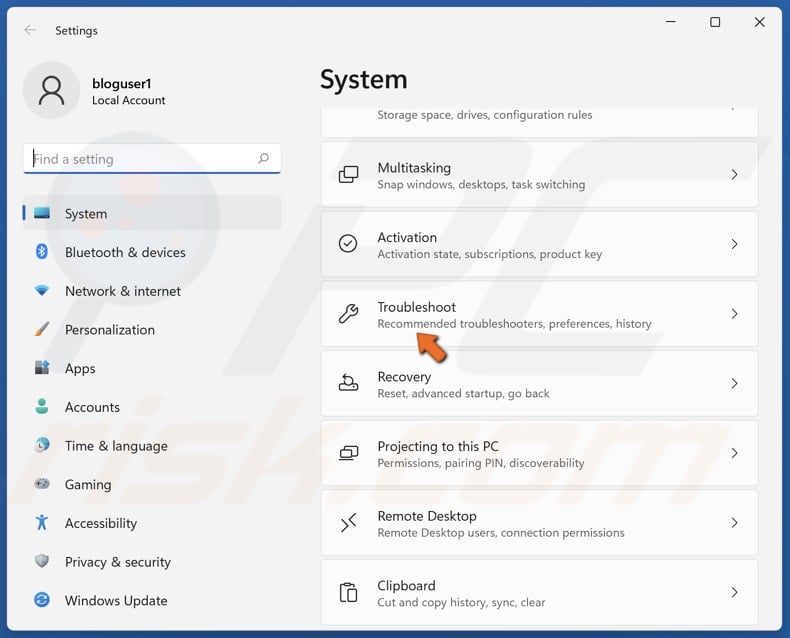The height and width of the screenshot is (638, 790).
Task: Minimize the Settings window
Action: tap(671, 22)
